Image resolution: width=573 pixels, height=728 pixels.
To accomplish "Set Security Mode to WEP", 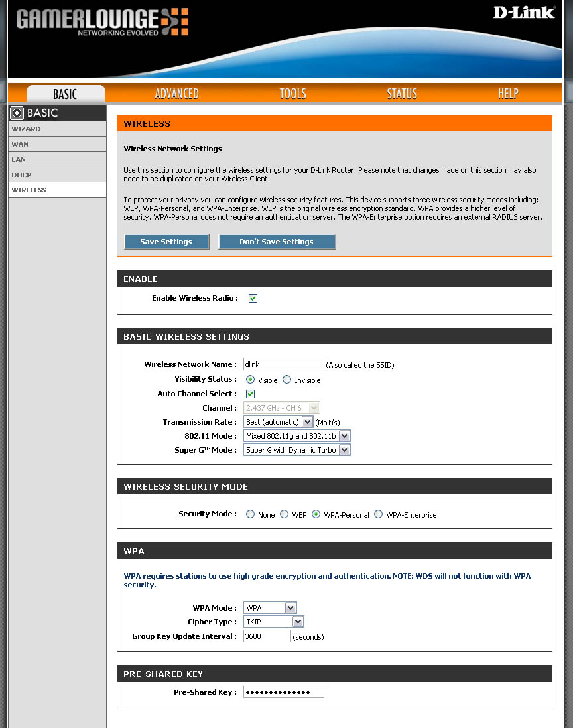I will pyautogui.click(x=284, y=514).
